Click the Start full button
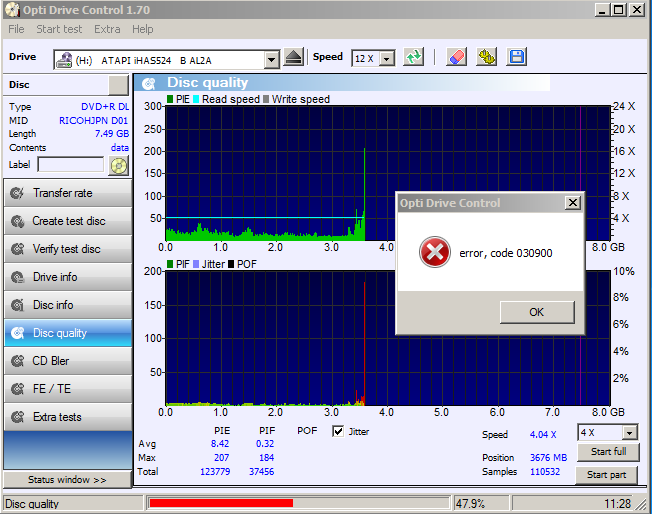 [608, 452]
